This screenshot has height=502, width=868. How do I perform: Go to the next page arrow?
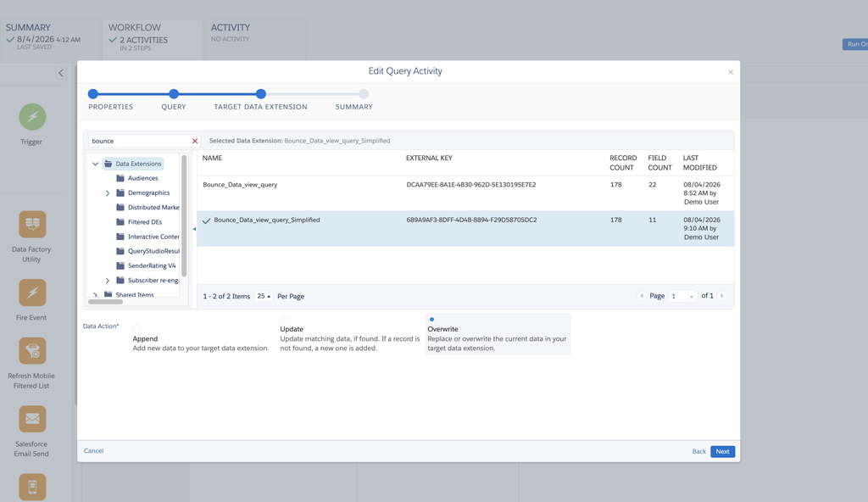point(722,296)
